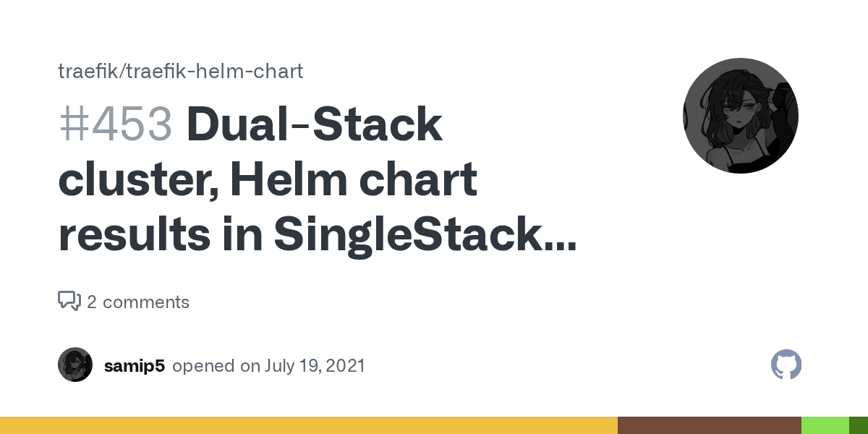Click the yellow language bar segment
The height and width of the screenshot is (434, 868).
(309, 425)
